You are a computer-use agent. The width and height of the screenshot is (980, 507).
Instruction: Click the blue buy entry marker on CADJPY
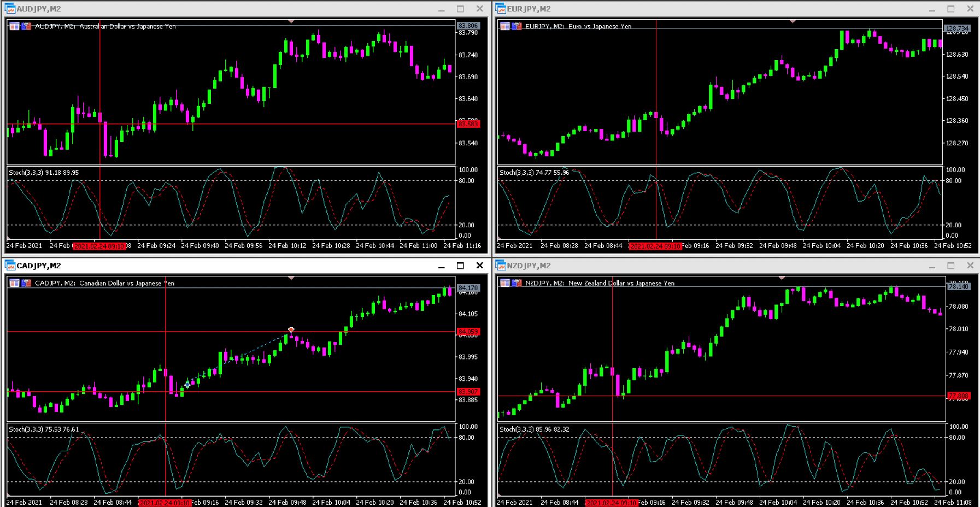[x=187, y=385]
